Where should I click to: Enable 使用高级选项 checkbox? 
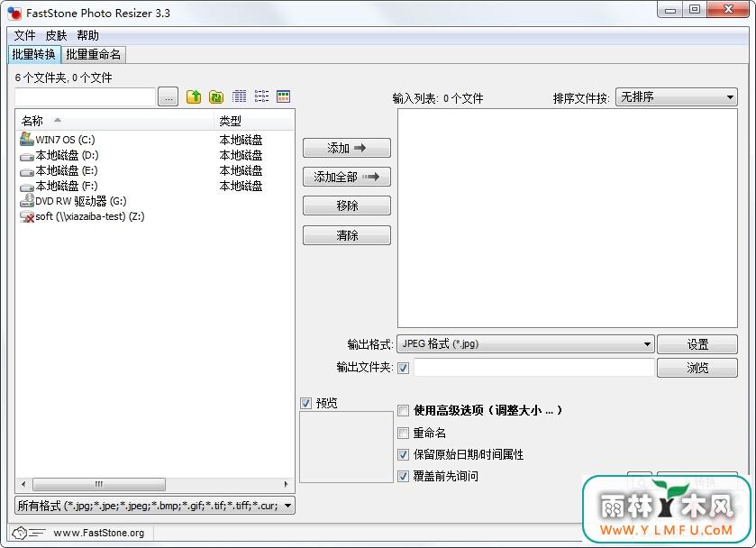tap(404, 410)
